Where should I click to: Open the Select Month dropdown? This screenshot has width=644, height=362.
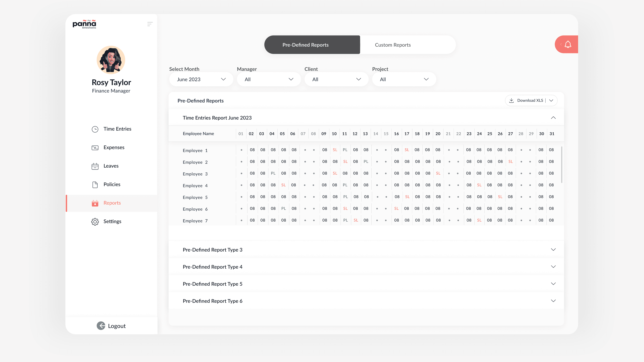201,79
